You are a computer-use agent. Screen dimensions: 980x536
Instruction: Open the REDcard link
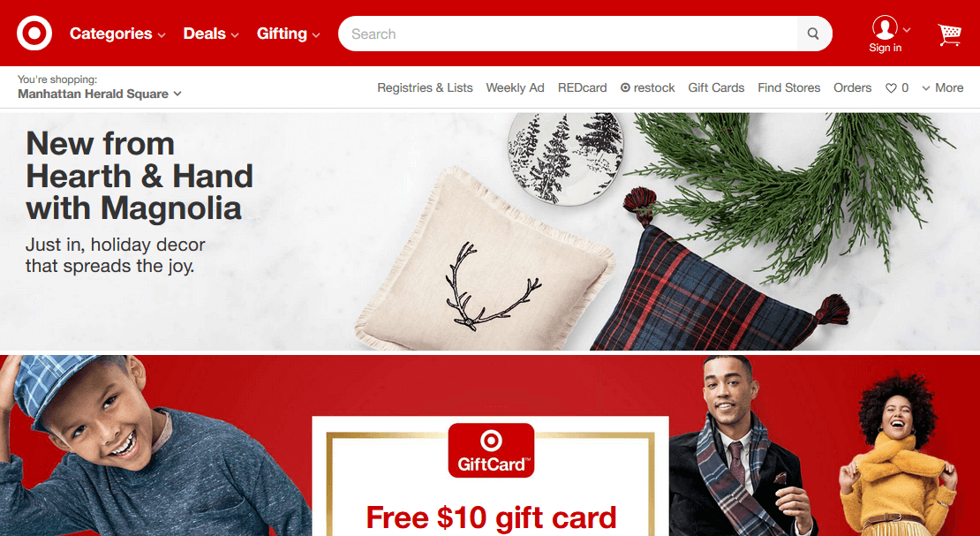pos(583,87)
